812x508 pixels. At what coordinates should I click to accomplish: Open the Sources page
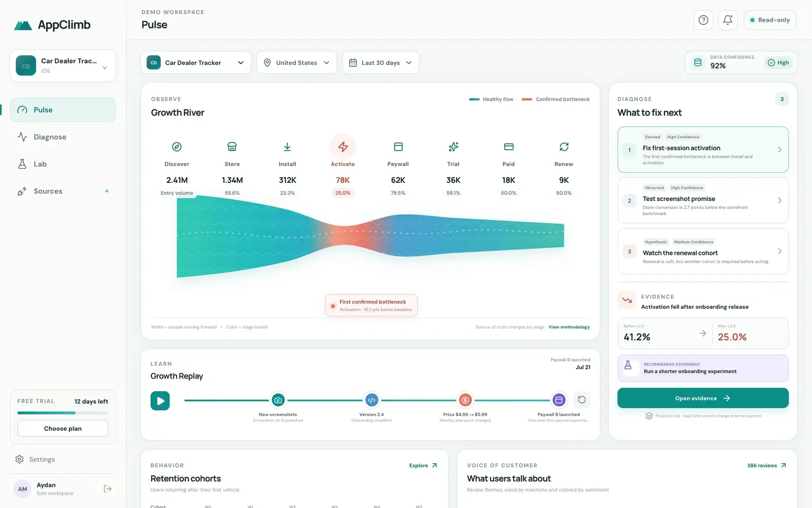coord(63,191)
